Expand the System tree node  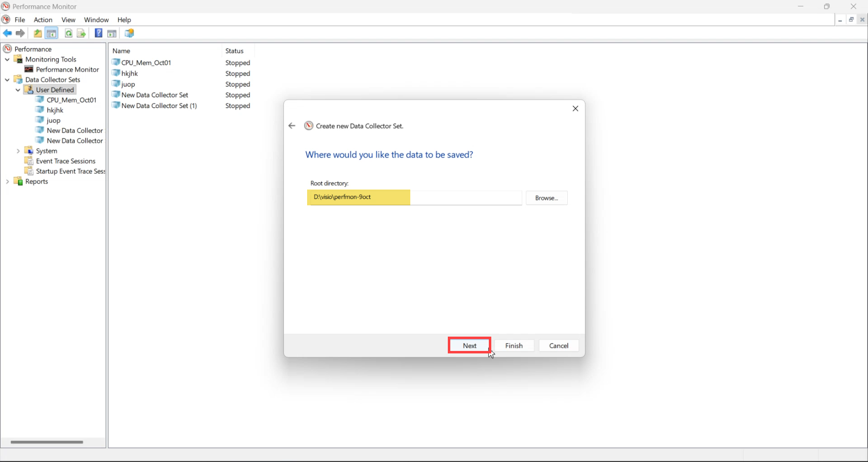18,151
